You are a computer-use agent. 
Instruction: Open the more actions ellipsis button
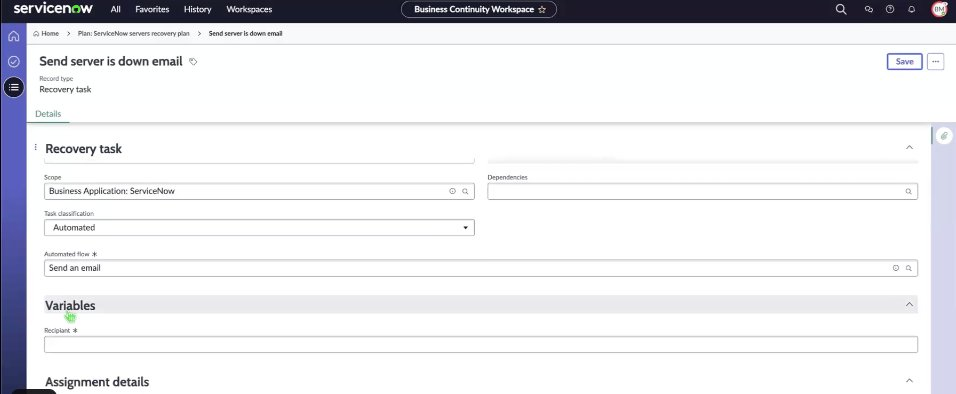pos(935,62)
